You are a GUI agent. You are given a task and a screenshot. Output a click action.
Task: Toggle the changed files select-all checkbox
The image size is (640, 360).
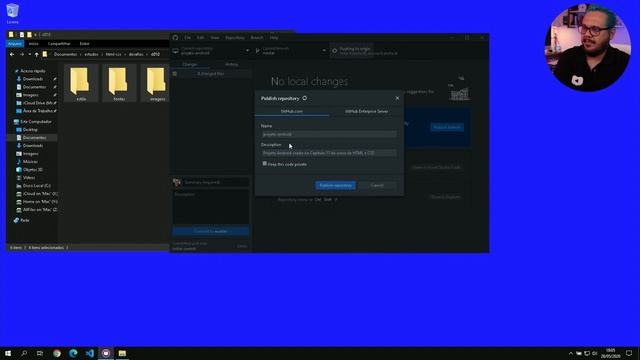pos(175,74)
